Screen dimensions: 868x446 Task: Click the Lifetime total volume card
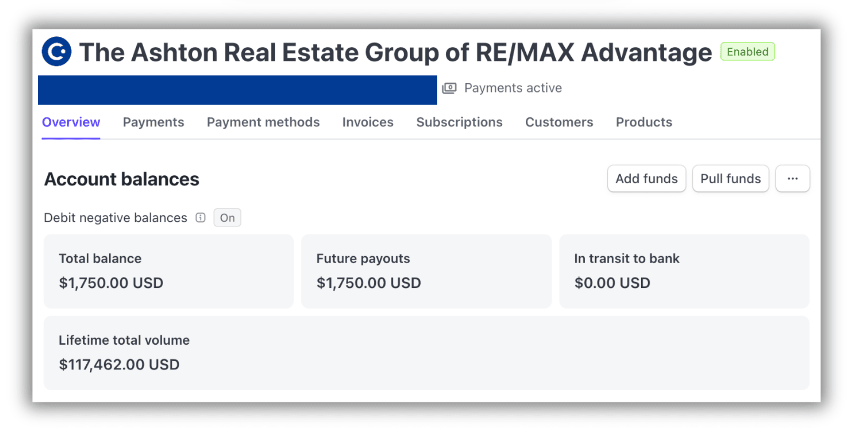click(x=426, y=353)
